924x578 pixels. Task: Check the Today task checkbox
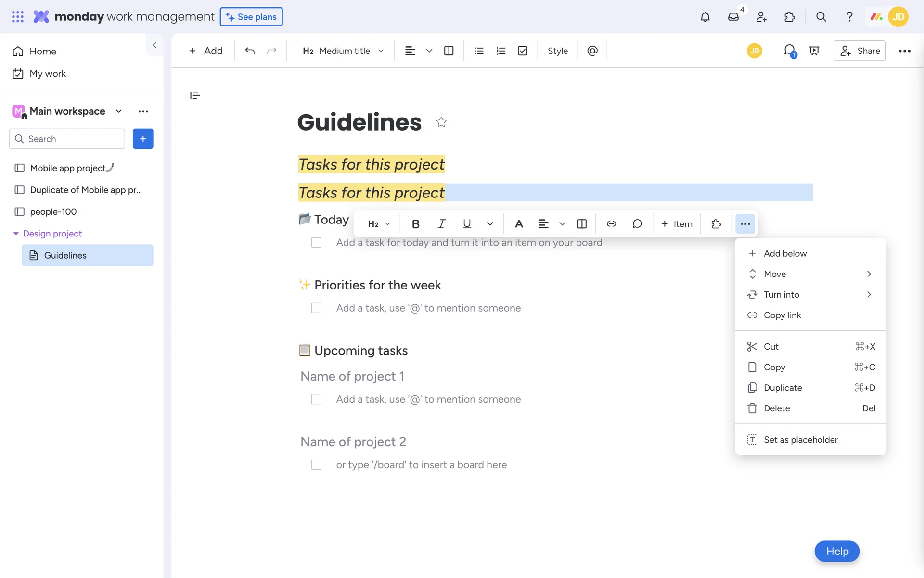pyautogui.click(x=316, y=243)
